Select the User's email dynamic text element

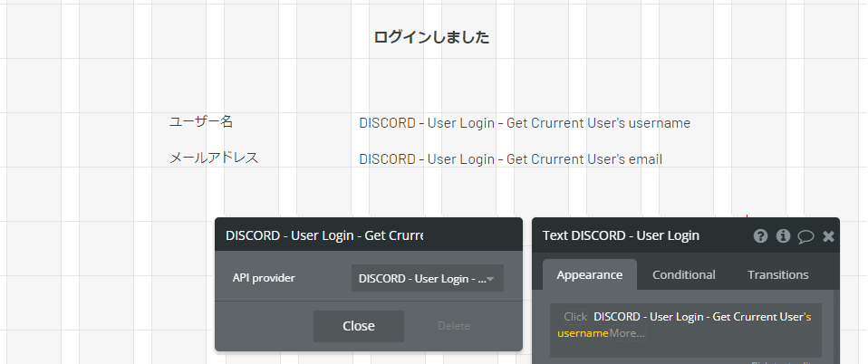click(x=510, y=159)
